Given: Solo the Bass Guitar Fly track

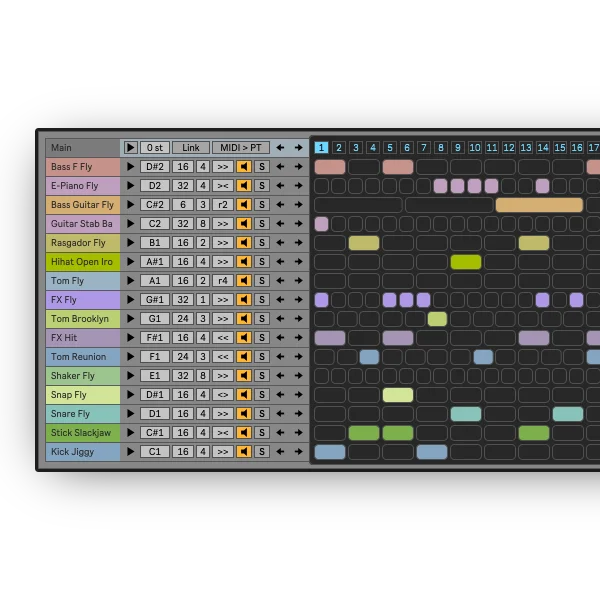Looking at the screenshot, I should pos(262,205).
